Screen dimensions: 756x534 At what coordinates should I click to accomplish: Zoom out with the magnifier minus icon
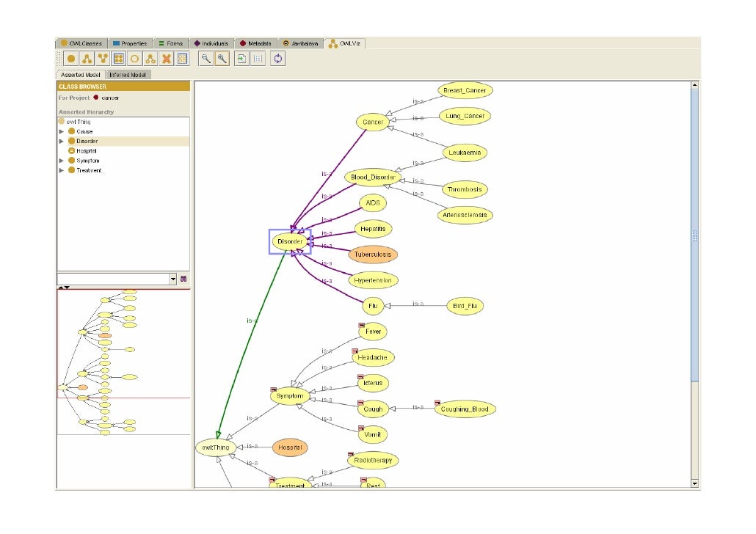pos(206,59)
